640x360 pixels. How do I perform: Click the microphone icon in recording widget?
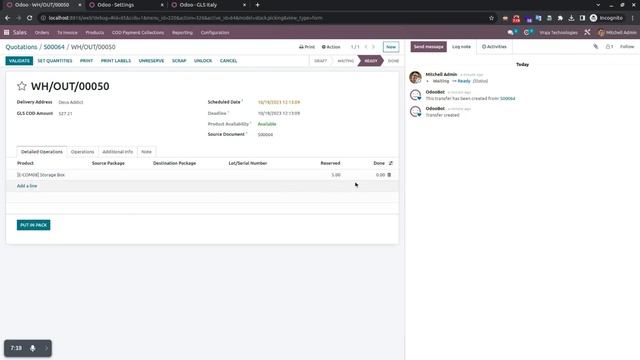(x=33, y=348)
